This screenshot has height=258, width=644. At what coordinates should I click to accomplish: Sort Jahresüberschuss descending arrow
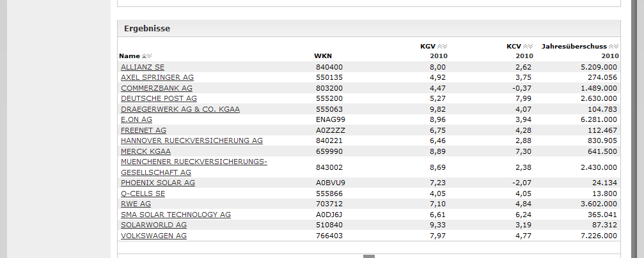(617, 47)
